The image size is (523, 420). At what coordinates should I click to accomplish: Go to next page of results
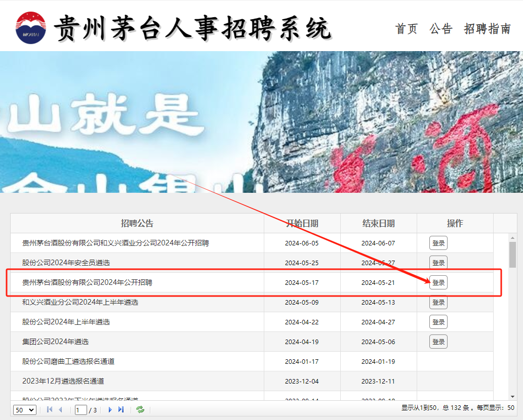(x=110, y=409)
